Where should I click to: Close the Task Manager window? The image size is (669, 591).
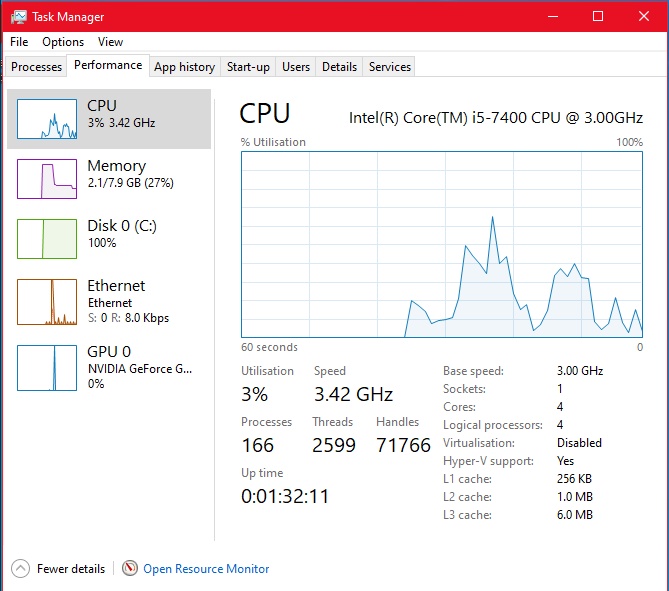[643, 17]
